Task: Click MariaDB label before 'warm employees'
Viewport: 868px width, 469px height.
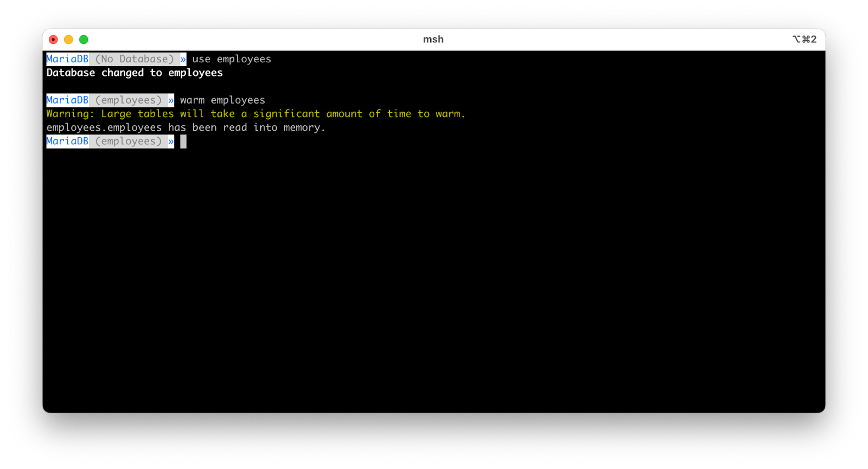Action: click(x=67, y=100)
